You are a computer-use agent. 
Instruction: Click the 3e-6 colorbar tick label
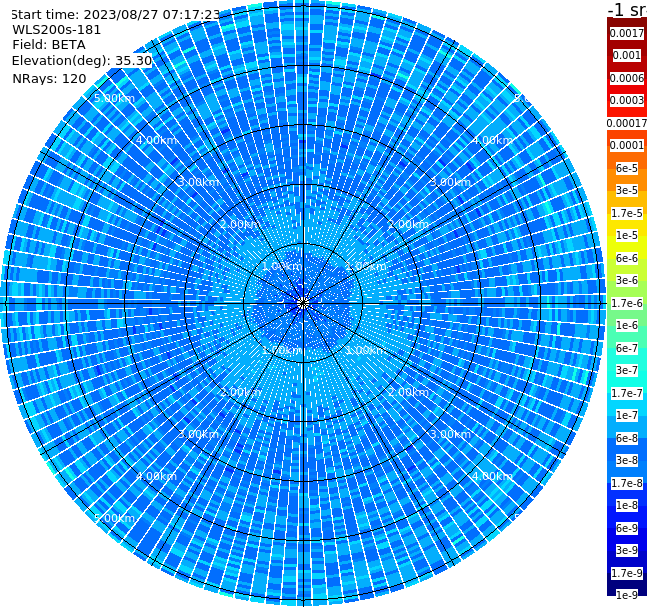tap(627, 280)
